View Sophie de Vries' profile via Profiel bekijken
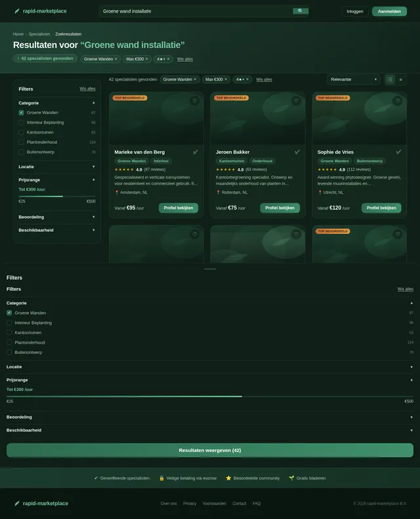The image size is (420, 519). pyautogui.click(x=381, y=208)
